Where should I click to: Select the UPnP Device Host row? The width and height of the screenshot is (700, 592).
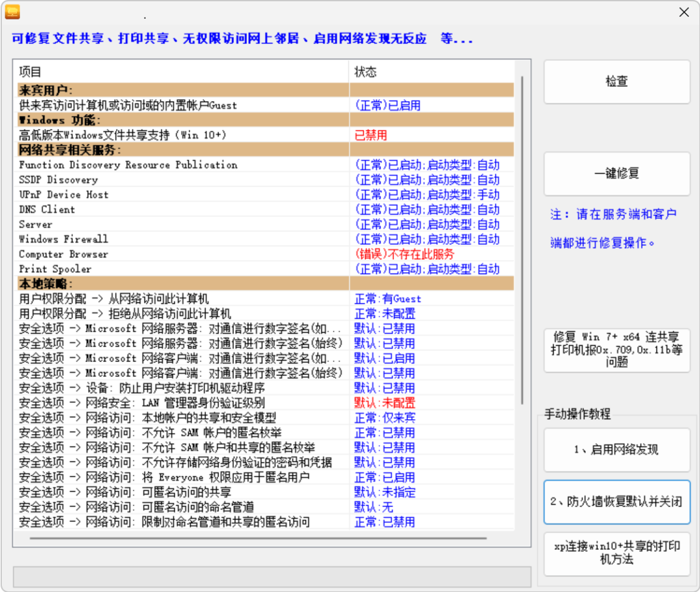(x=266, y=194)
